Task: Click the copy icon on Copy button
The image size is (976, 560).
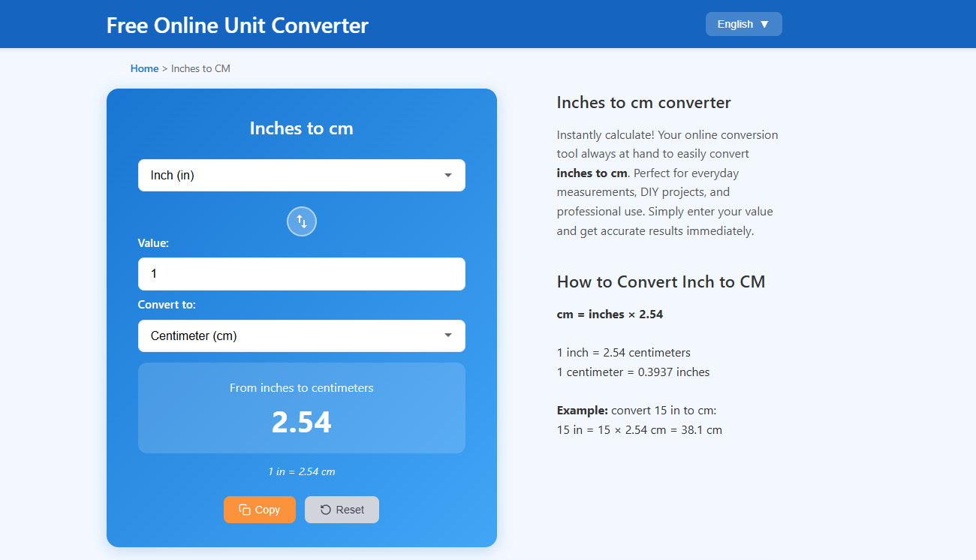Action: pyautogui.click(x=244, y=510)
